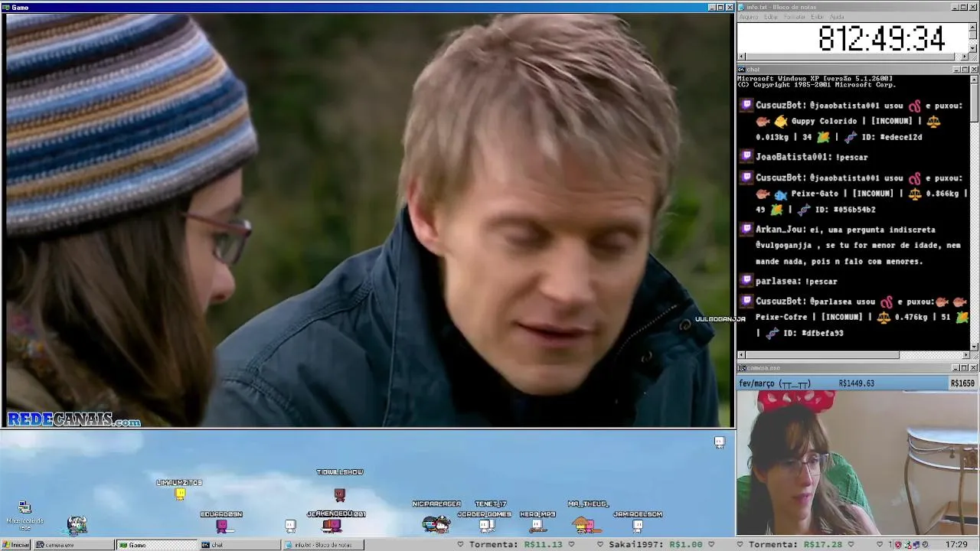Click the HERO_MP3 avatar character
This screenshot has width=980, height=551.
tap(537, 526)
